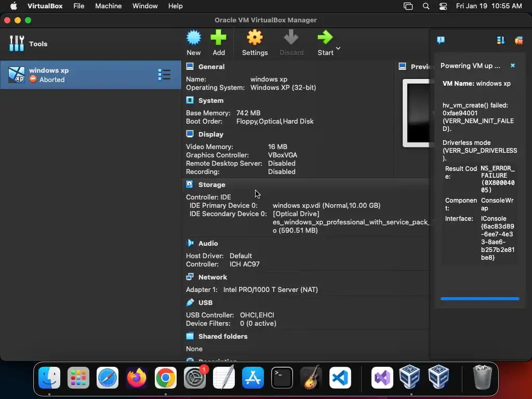The height and width of the screenshot is (399, 532).
Task: Click the Shared folders section icon
Action: point(190,336)
